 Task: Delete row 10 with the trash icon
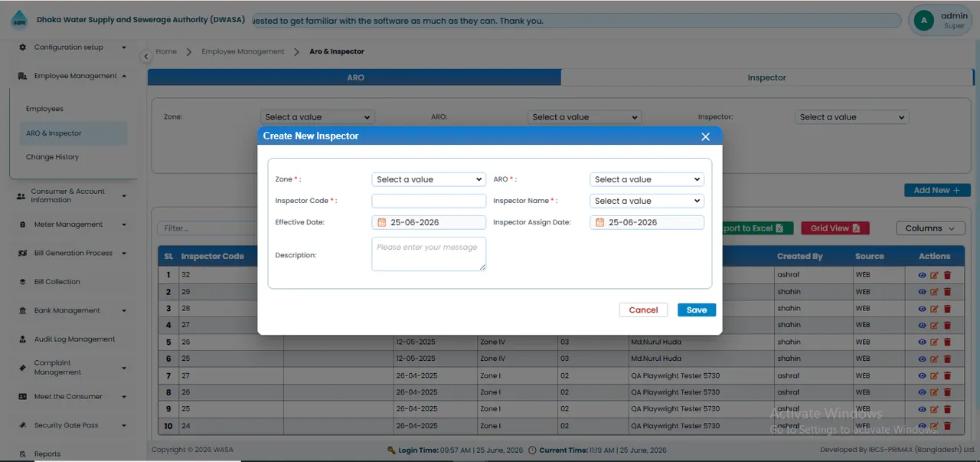tap(947, 426)
